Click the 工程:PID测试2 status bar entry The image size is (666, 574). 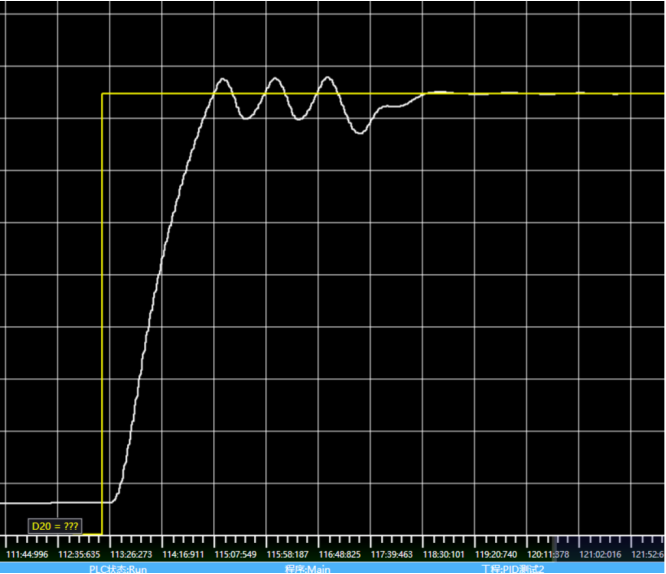513,569
